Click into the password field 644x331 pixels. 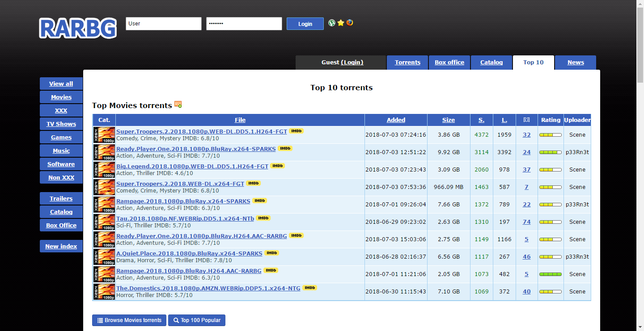[x=244, y=24]
